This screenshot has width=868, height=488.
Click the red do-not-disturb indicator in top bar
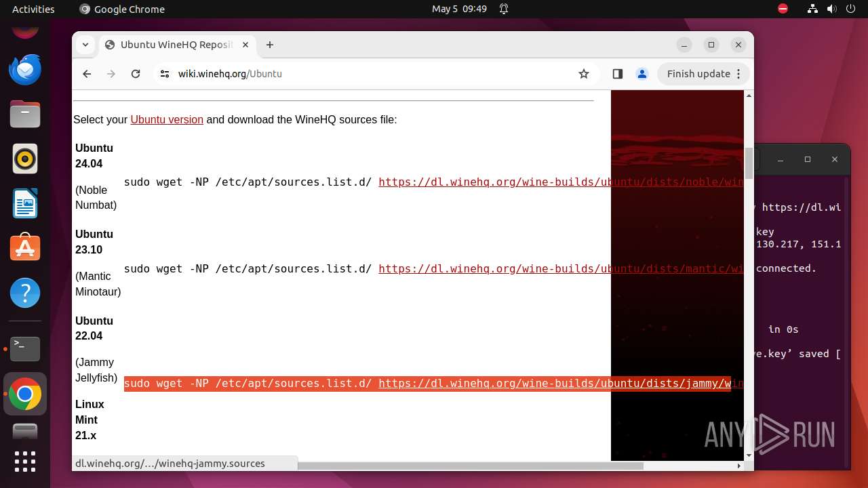(783, 9)
